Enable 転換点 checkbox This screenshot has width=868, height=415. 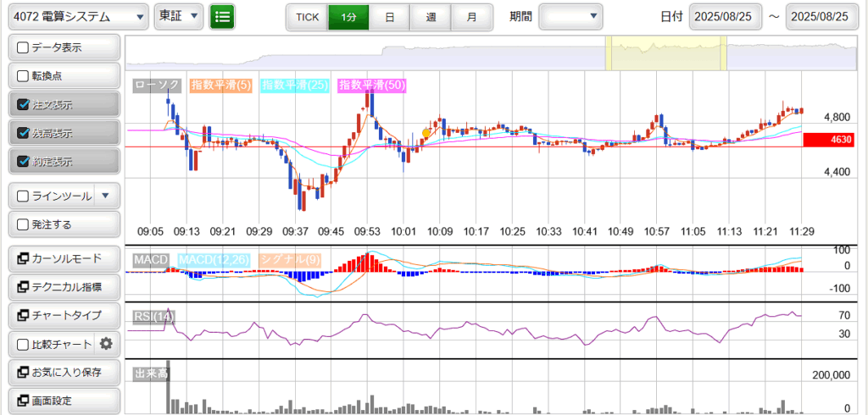coord(23,76)
